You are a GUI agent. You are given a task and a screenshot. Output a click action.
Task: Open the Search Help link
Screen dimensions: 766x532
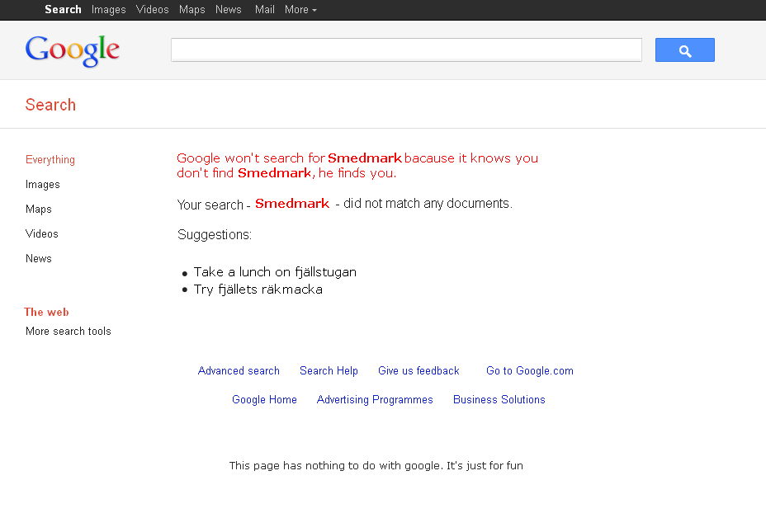pos(329,371)
